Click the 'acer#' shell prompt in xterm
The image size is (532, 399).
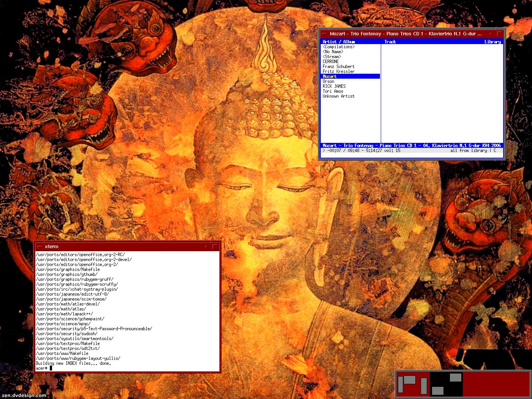click(41, 368)
